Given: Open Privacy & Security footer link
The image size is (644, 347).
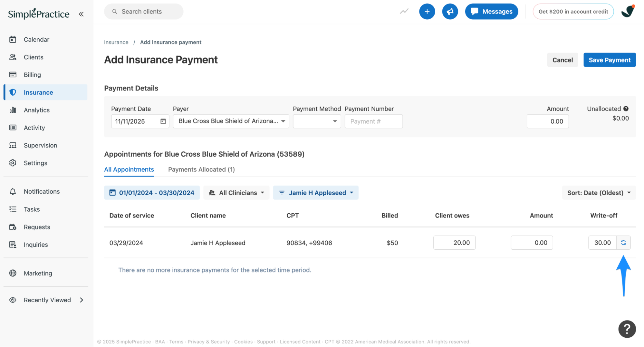Looking at the screenshot, I should (x=209, y=342).
